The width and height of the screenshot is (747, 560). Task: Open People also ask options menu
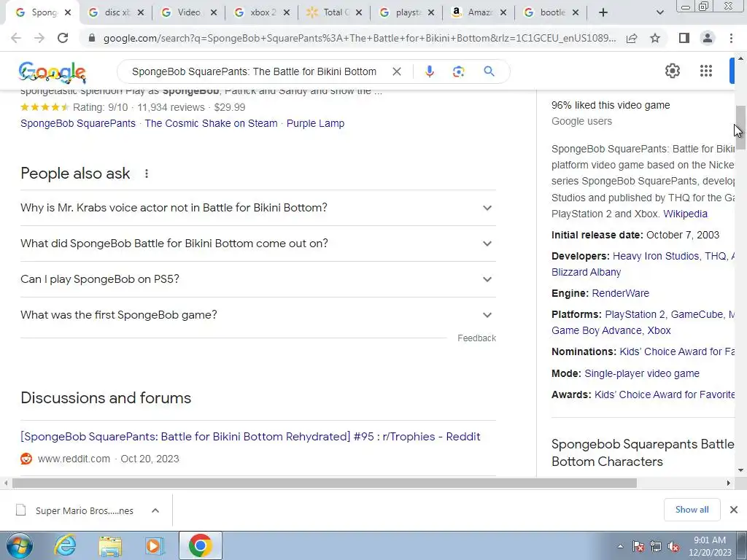147,174
